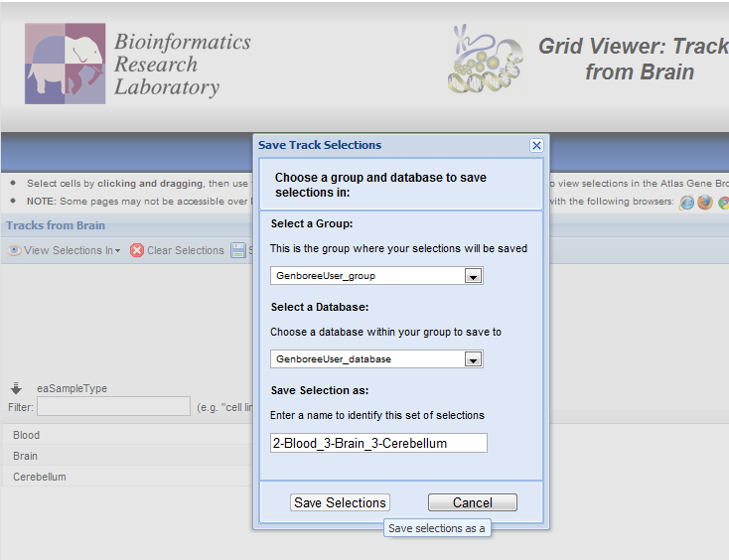Click the eye icon beside View Selections

click(x=14, y=250)
